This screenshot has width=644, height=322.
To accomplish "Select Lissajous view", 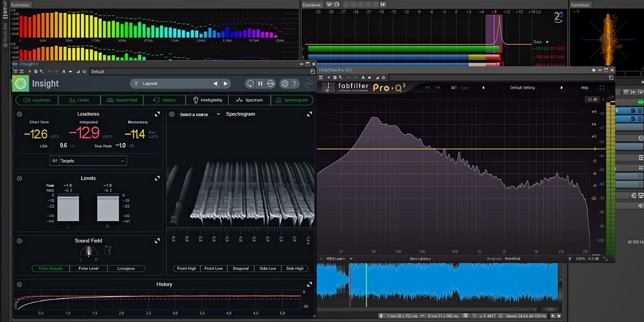I will [127, 268].
